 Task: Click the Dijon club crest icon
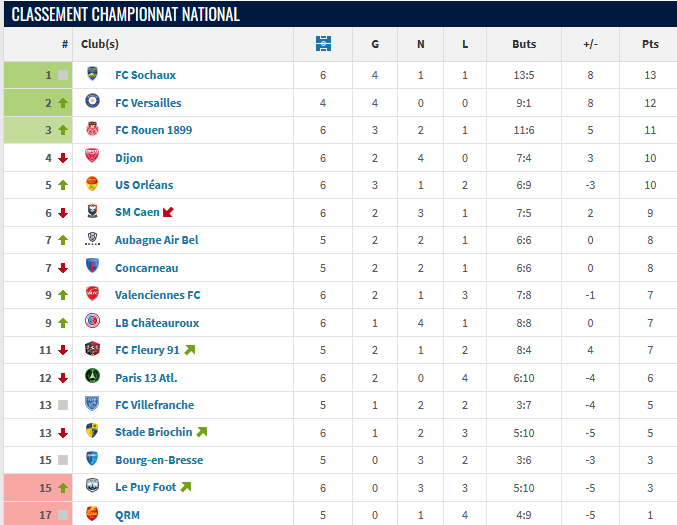[92, 157]
